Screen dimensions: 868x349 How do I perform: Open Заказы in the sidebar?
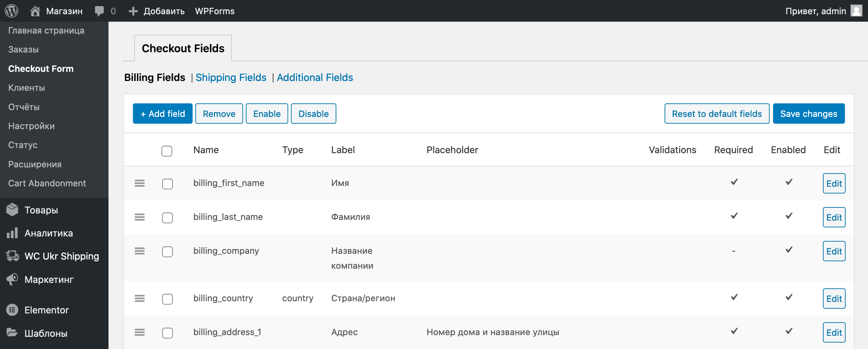coord(23,49)
